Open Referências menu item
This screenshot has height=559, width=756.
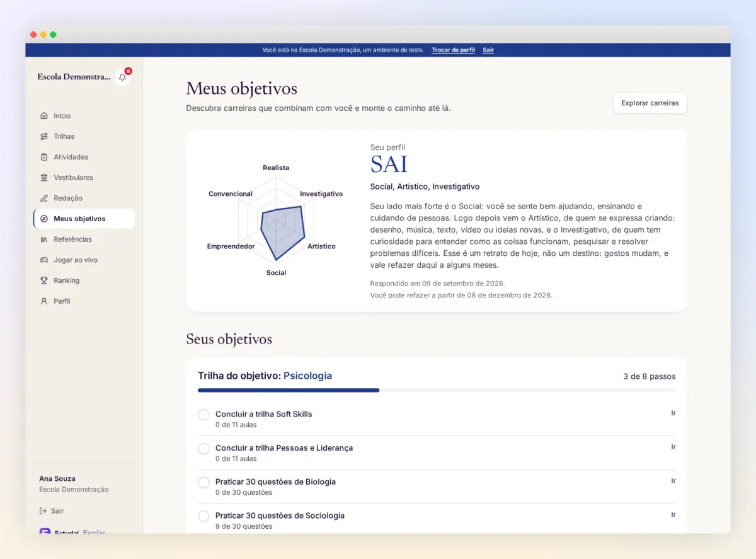coord(84,239)
